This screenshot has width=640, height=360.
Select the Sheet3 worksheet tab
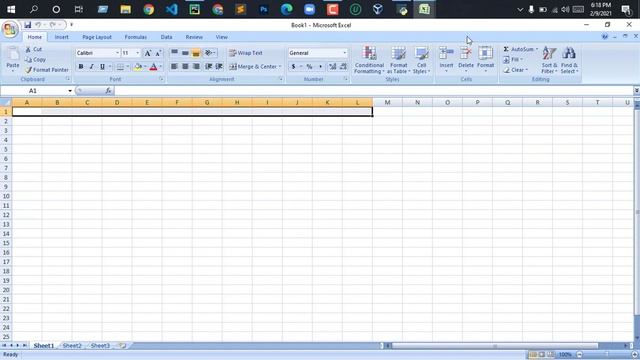click(x=100, y=346)
